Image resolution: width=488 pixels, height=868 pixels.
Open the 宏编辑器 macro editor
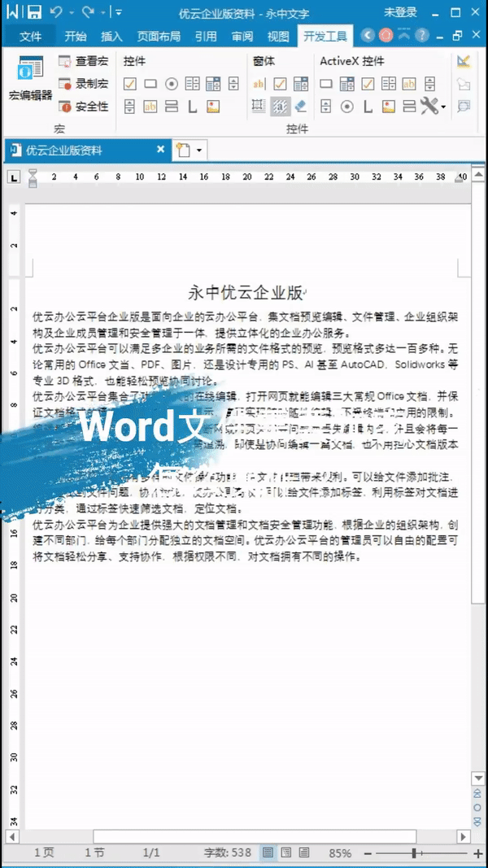pyautogui.click(x=30, y=79)
